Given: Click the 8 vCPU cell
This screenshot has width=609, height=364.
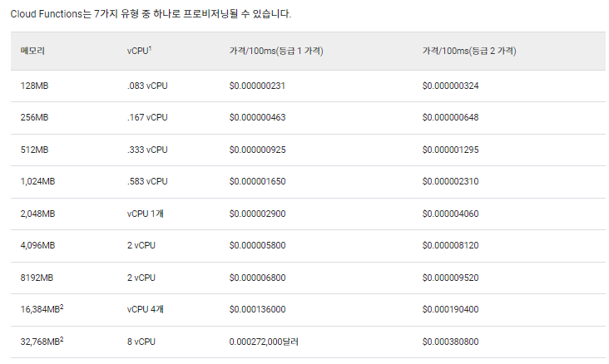Looking at the screenshot, I should 141,341.
